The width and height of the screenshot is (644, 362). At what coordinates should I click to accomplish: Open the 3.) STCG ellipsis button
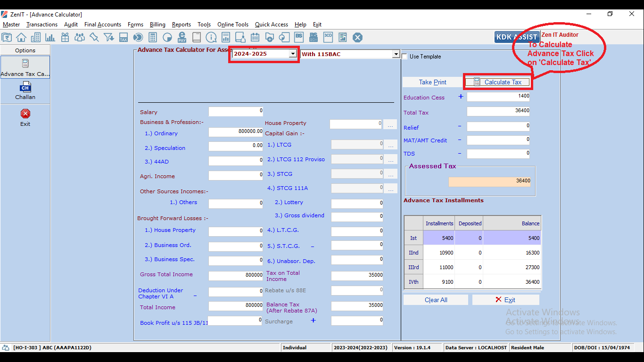click(x=390, y=174)
